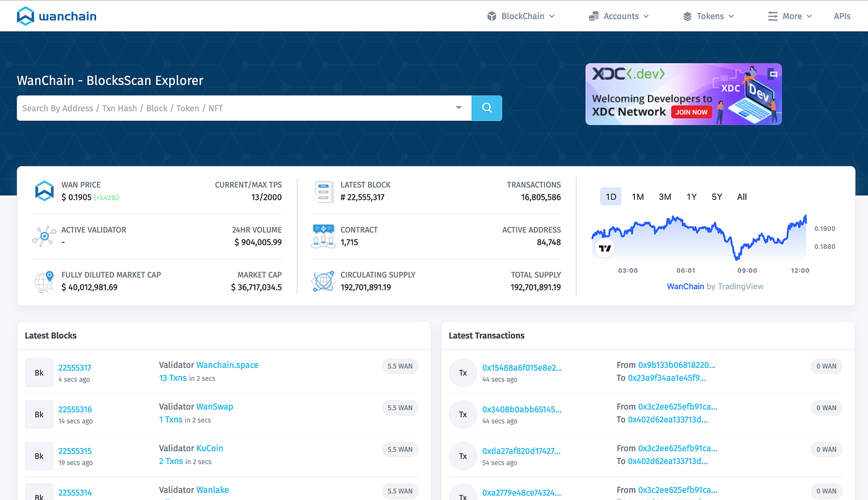Open validator Wanlake link

[x=212, y=489]
